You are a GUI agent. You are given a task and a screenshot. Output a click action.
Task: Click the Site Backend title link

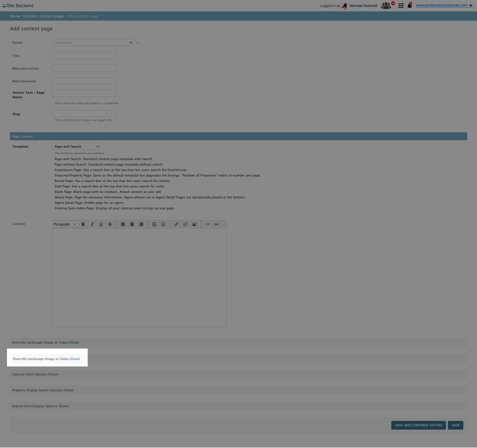pyautogui.click(x=20, y=6)
